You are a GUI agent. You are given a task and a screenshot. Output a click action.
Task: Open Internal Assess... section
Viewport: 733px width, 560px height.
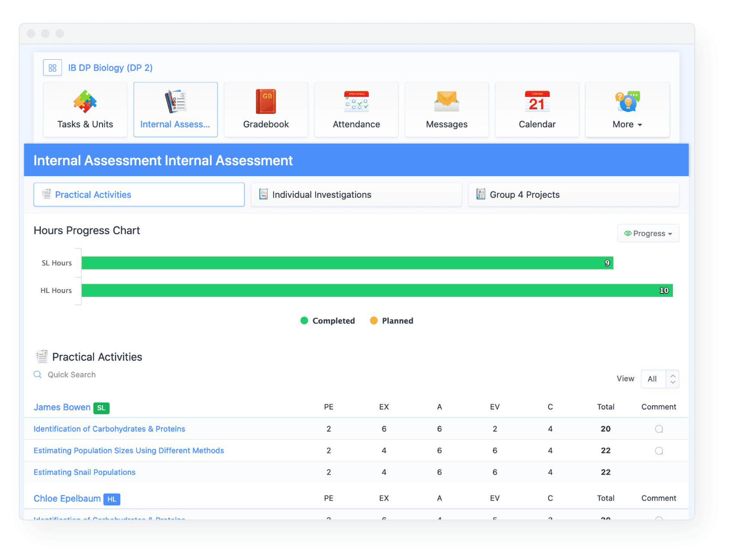(175, 109)
